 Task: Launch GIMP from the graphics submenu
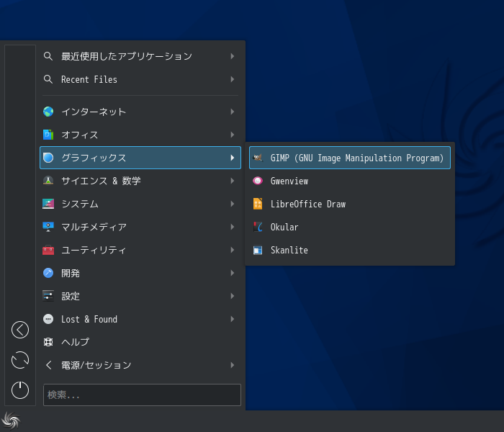click(x=350, y=158)
